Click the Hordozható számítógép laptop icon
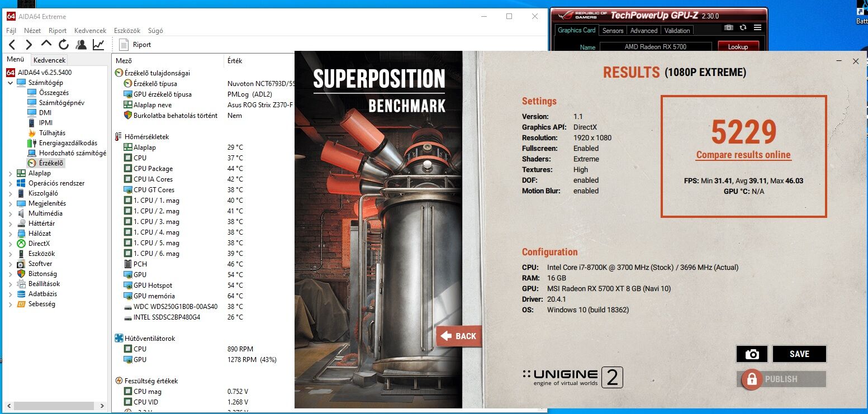The image size is (868, 414). [x=32, y=153]
